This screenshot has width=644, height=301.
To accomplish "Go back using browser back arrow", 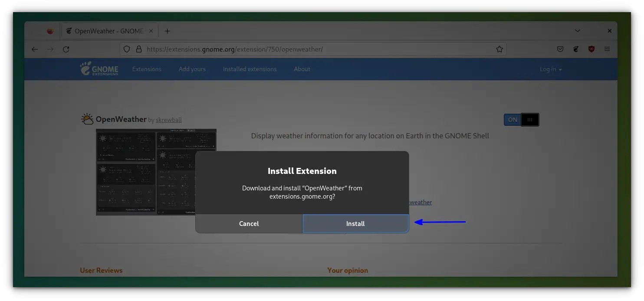I will coord(35,49).
